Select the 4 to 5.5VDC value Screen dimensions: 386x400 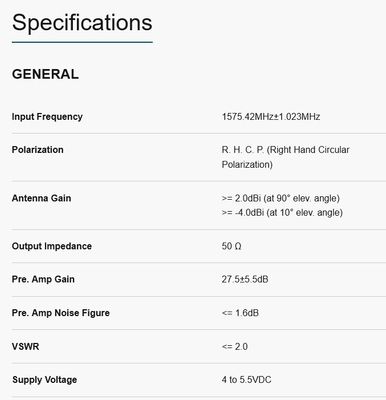[x=246, y=380]
